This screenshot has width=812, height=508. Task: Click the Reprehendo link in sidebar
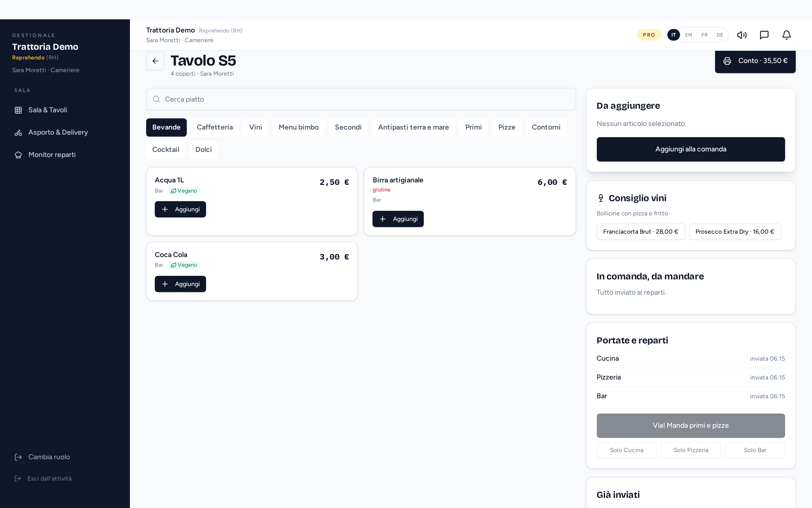28,57
